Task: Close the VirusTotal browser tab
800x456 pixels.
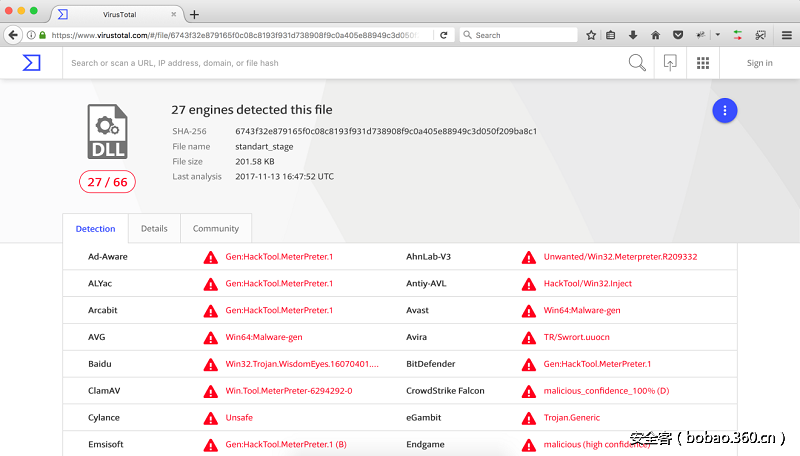Action: (x=175, y=15)
